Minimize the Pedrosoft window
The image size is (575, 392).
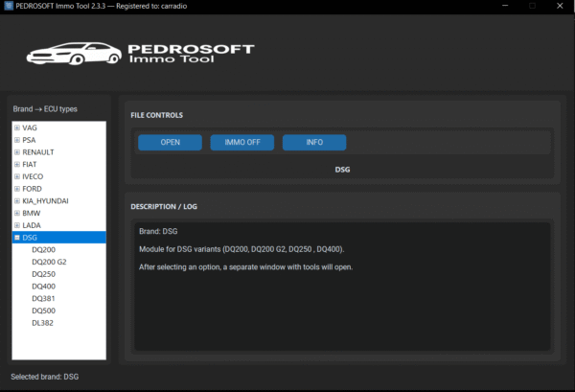(x=505, y=6)
